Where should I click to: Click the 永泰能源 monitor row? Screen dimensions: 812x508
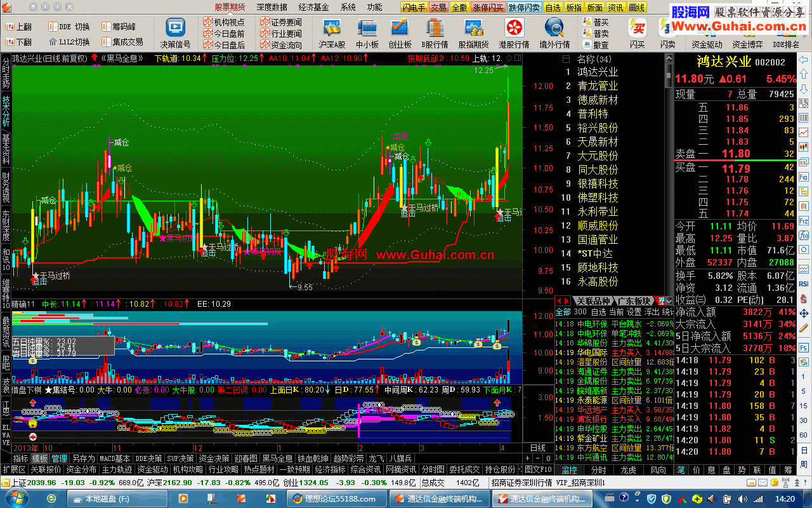(609, 400)
